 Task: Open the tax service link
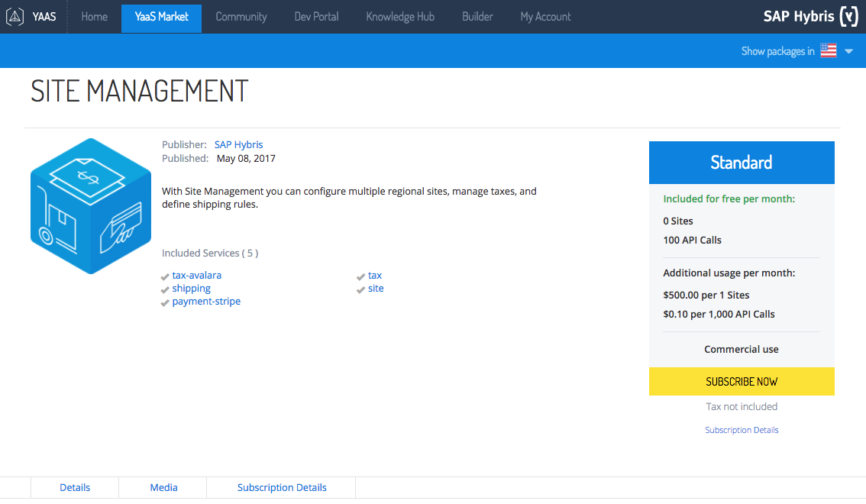click(x=375, y=275)
